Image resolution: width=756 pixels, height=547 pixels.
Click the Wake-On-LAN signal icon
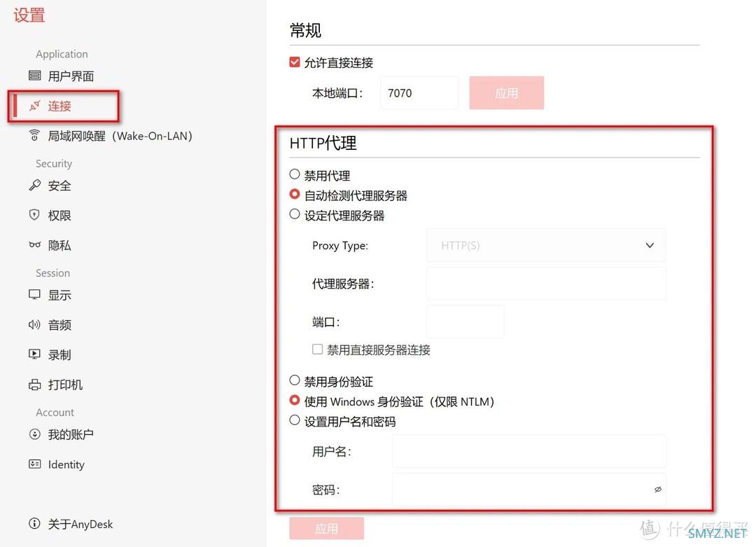point(35,136)
